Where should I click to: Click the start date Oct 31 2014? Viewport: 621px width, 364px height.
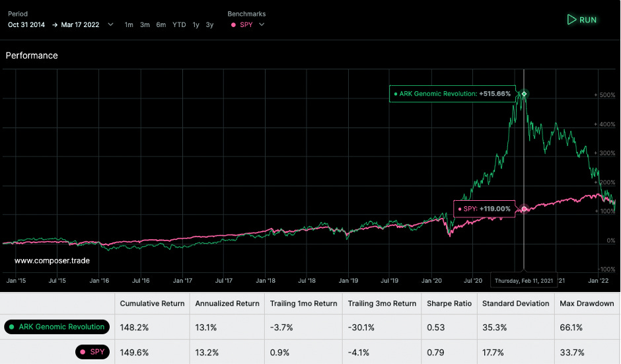26,24
